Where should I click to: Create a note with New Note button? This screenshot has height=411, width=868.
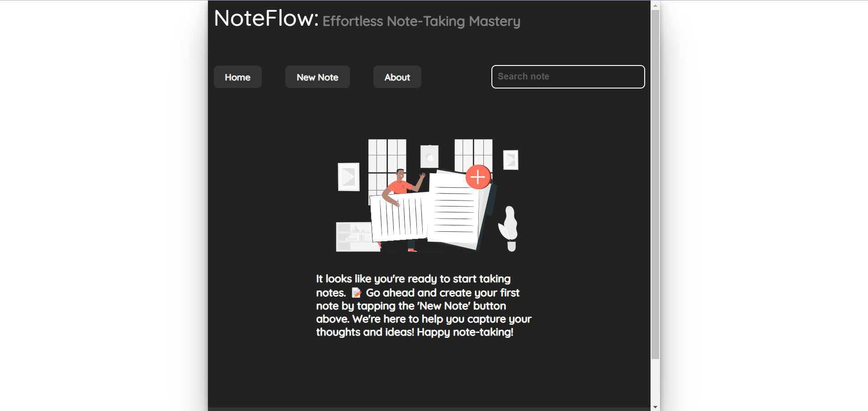click(317, 77)
